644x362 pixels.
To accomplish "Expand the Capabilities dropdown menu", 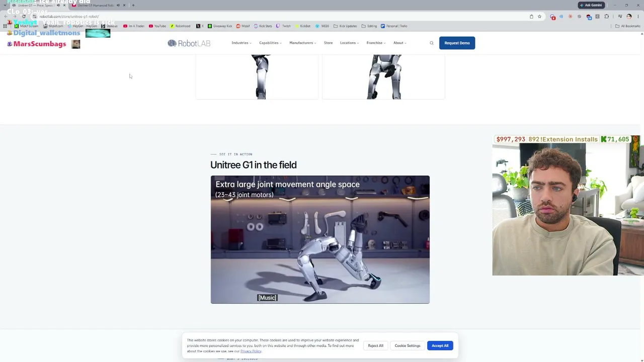I will pyautogui.click(x=270, y=43).
